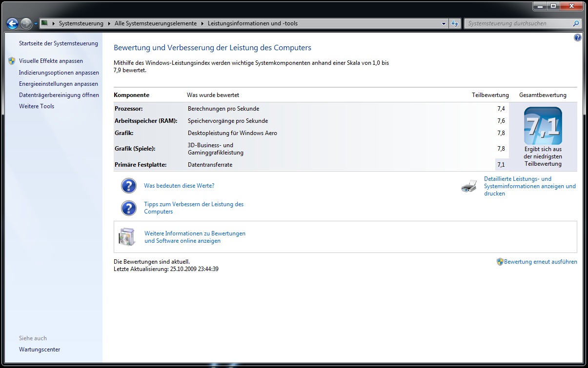588x368 pixels.
Task: Minimize the window
Action: coord(539,6)
